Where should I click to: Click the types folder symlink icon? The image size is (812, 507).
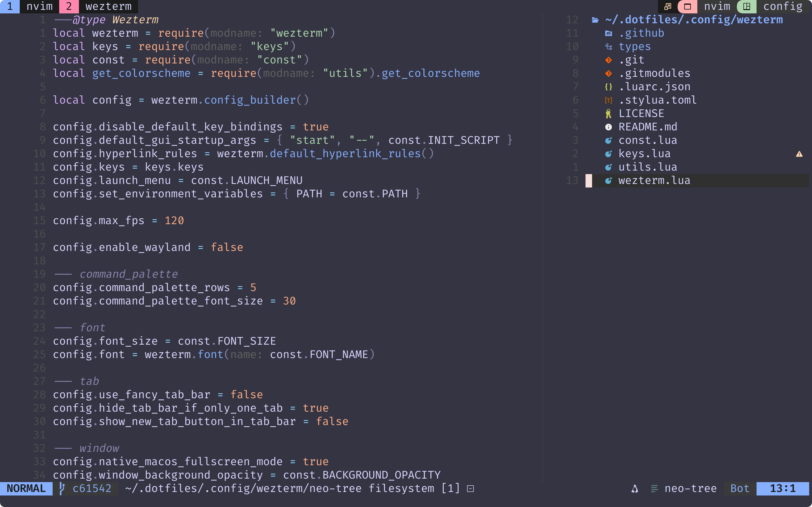click(609, 47)
